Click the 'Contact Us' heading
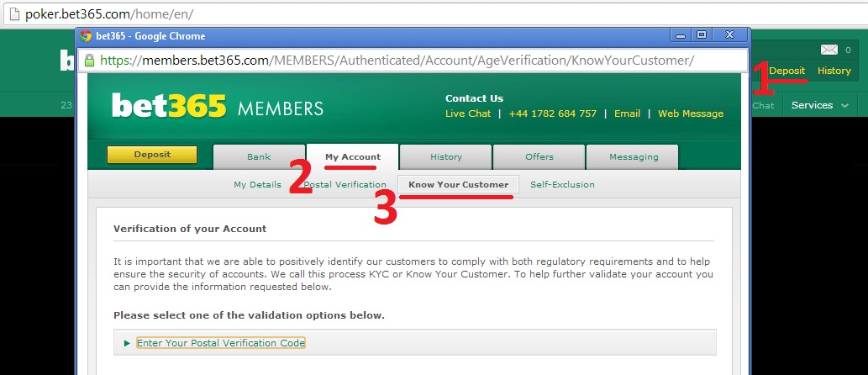Image resolution: width=868 pixels, height=375 pixels. pyautogui.click(x=475, y=98)
